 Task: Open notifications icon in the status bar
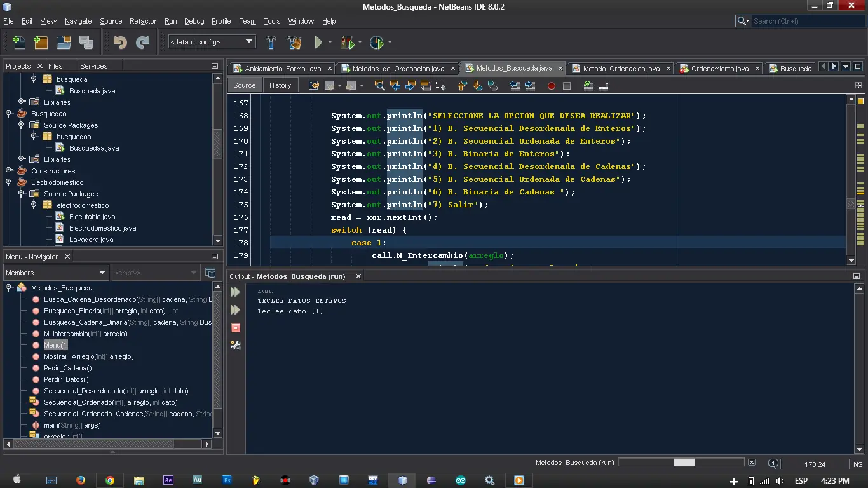[x=773, y=464]
